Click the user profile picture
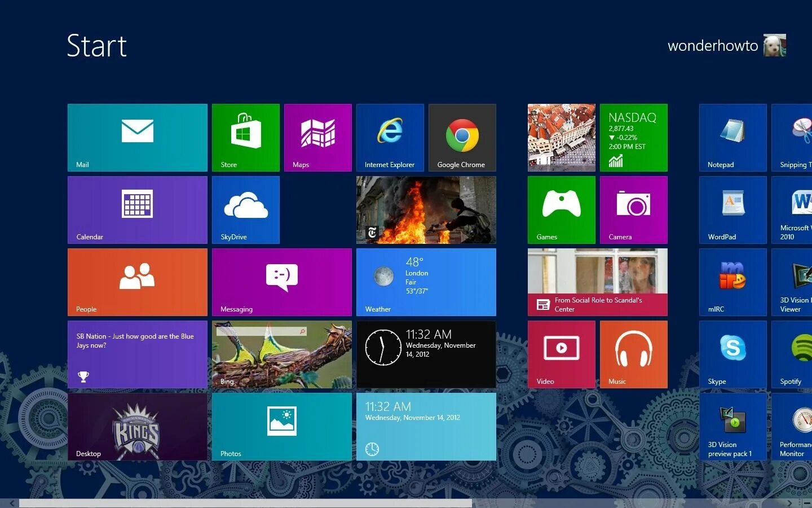This screenshot has height=508, width=812. click(775, 45)
